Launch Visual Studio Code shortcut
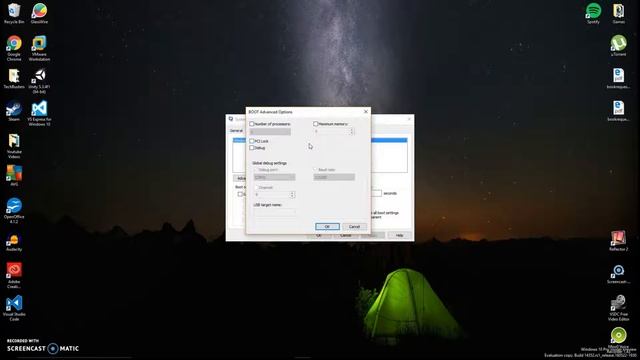Viewport: 640px width, 360px height. pos(14,308)
